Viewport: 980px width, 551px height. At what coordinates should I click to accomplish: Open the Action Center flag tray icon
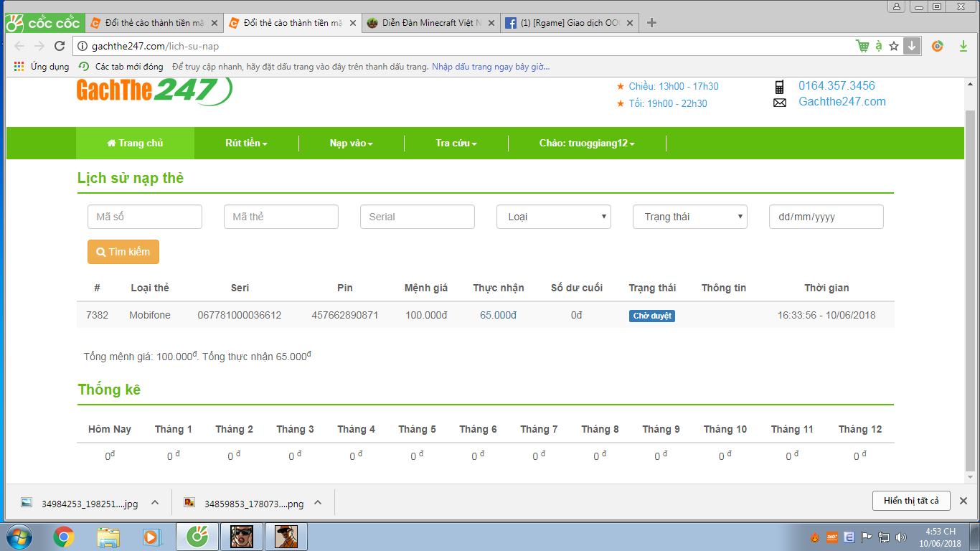(x=867, y=537)
